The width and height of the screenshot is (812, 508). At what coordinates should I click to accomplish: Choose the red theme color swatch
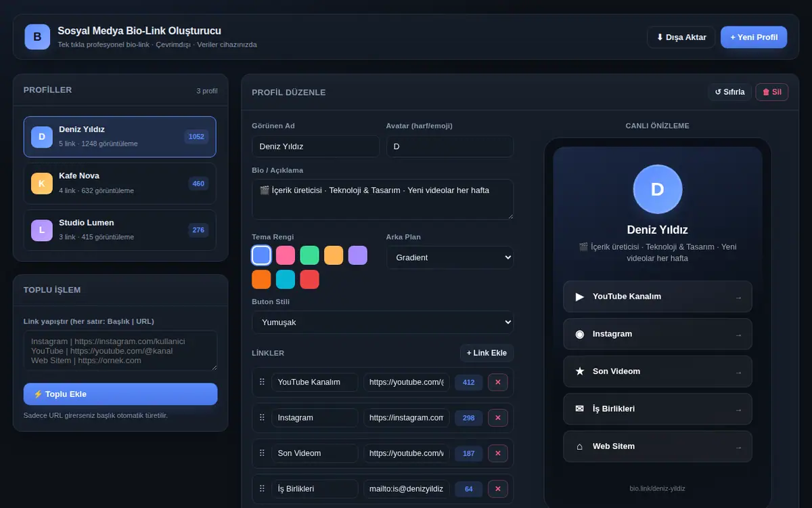(309, 279)
